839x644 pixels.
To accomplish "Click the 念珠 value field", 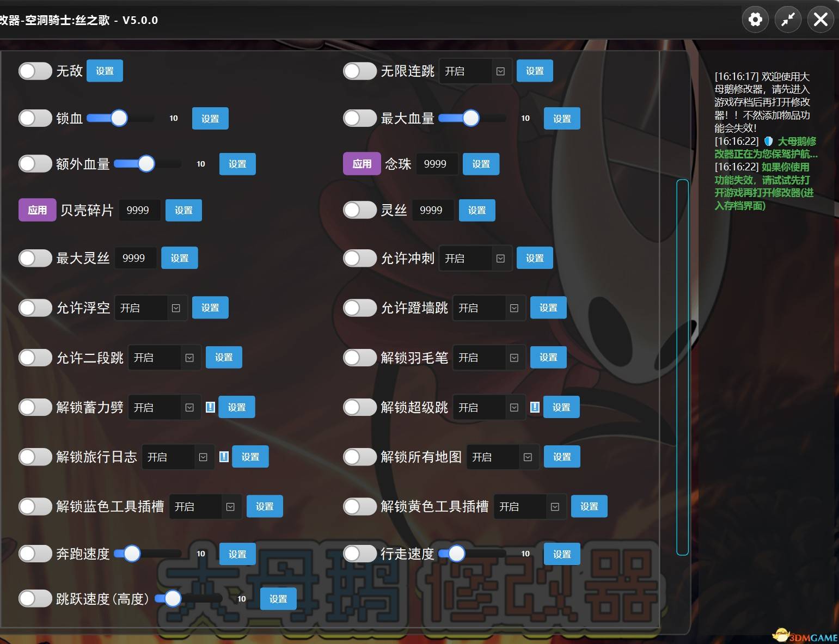I will click(x=437, y=164).
